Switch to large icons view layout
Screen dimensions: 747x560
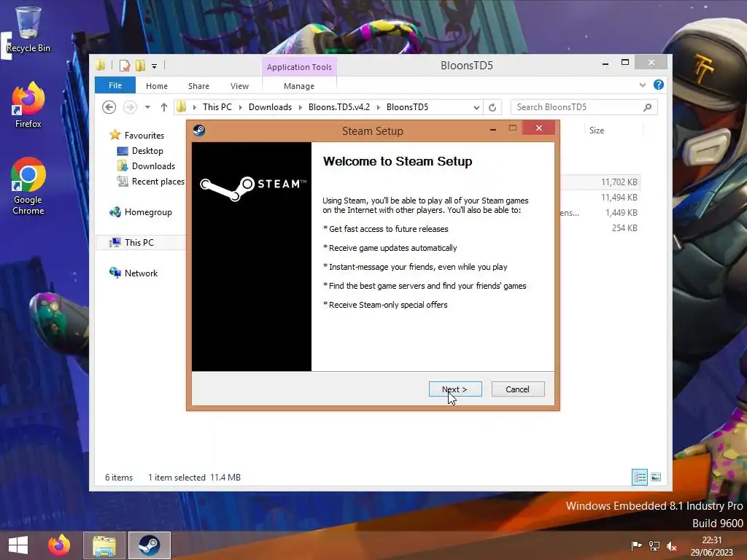pyautogui.click(x=656, y=477)
